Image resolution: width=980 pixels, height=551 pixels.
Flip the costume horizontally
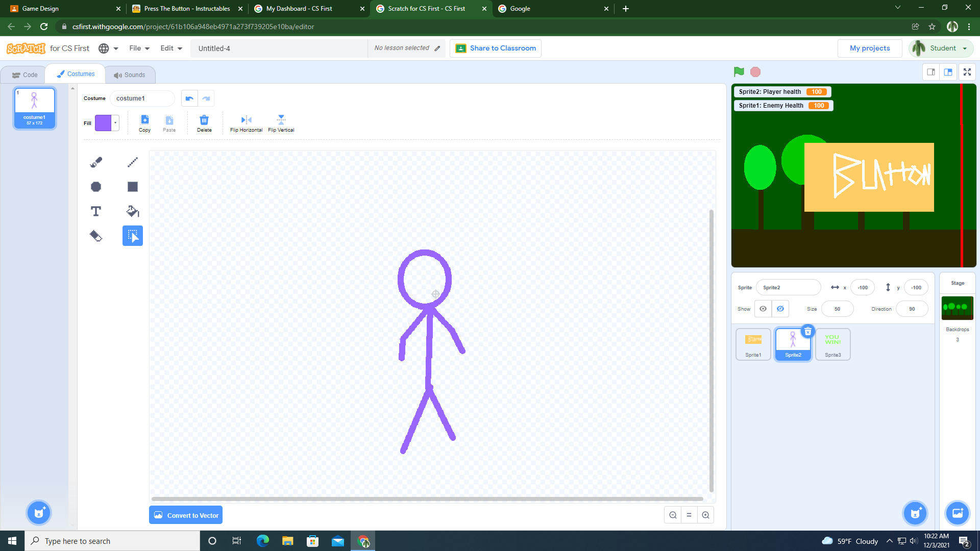pyautogui.click(x=246, y=122)
